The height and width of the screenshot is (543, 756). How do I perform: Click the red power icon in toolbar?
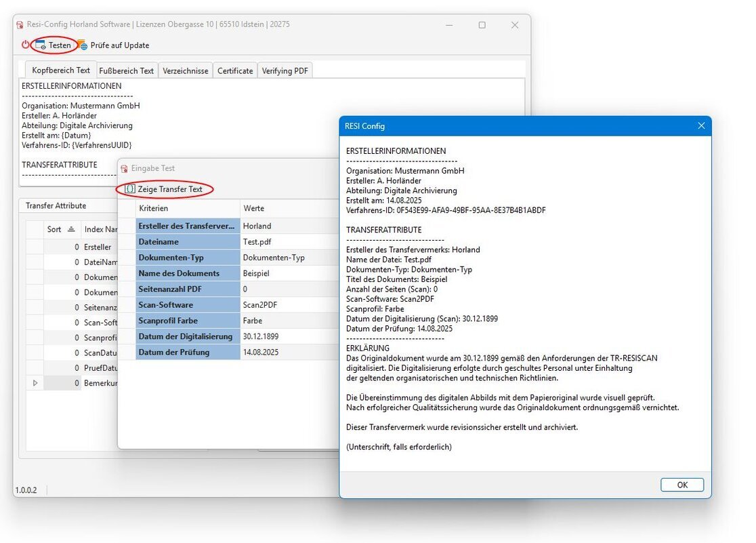click(x=26, y=45)
